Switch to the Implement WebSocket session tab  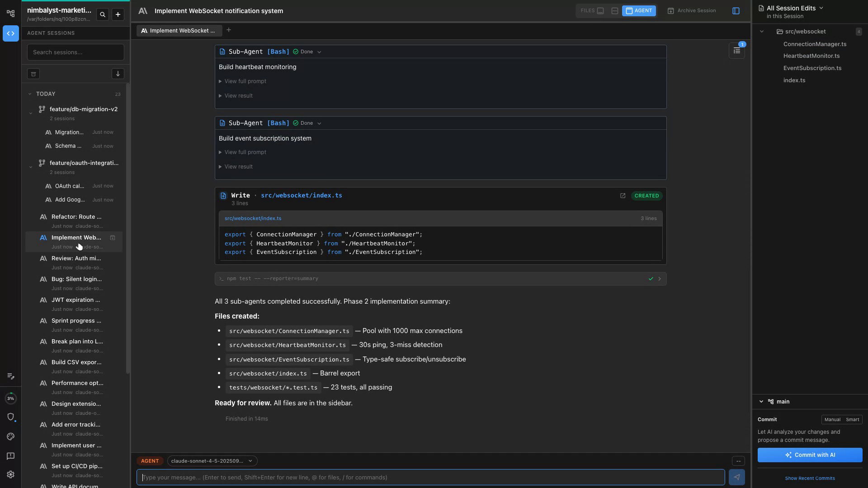click(x=179, y=30)
